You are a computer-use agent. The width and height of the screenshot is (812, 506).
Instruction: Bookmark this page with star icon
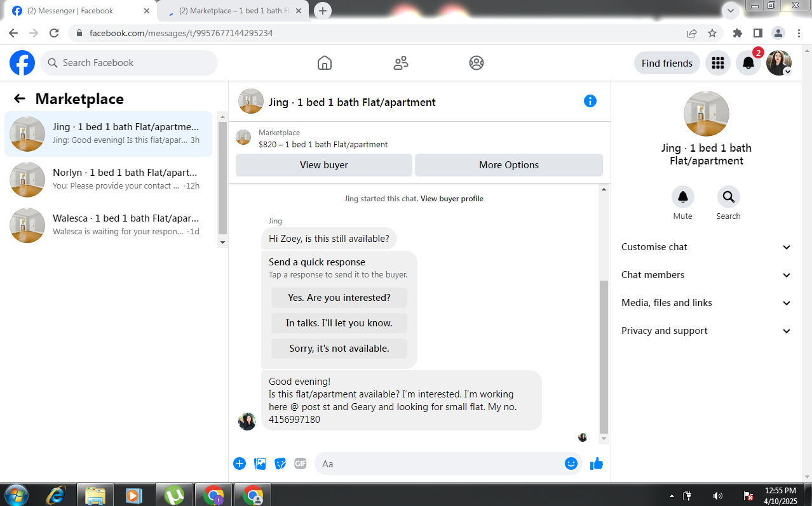coord(712,33)
